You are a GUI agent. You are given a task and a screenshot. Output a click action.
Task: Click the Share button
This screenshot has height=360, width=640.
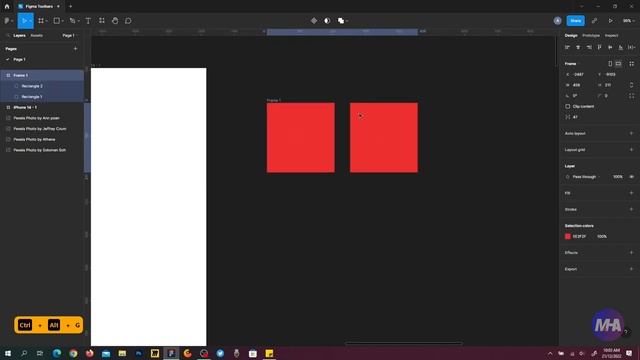coord(576,21)
